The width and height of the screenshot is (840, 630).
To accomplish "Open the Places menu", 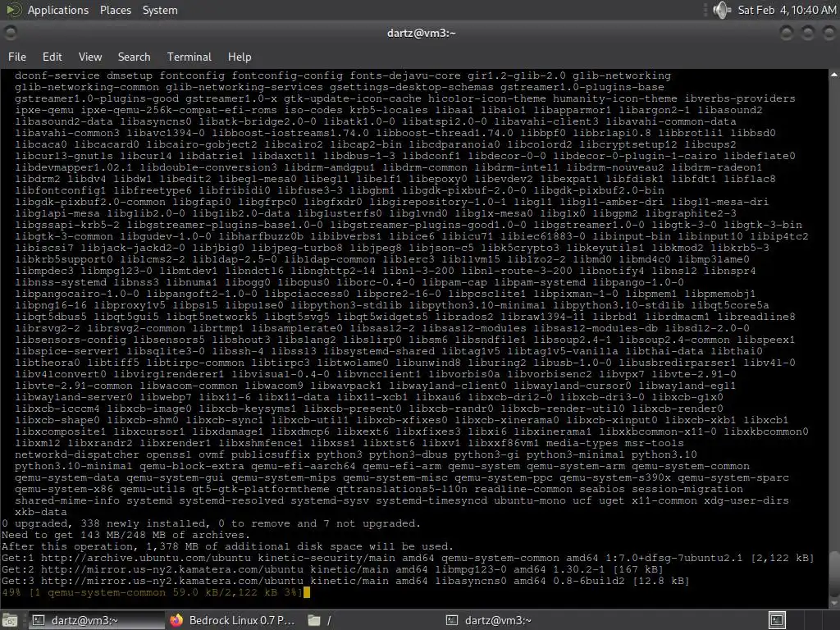I will (115, 10).
